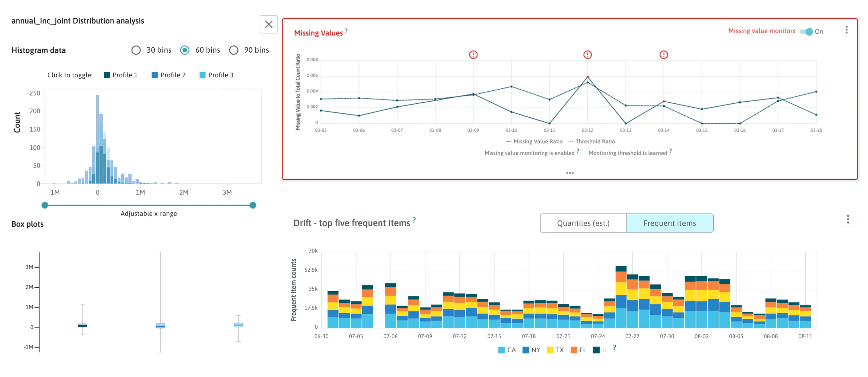Open Missing Values card kebab menu
868x377 pixels.
click(846, 30)
